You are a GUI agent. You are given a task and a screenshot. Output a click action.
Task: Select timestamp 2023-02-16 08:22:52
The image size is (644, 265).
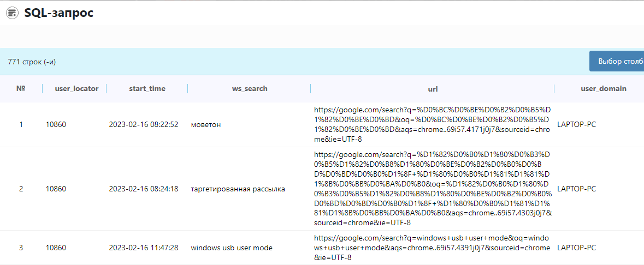point(144,124)
